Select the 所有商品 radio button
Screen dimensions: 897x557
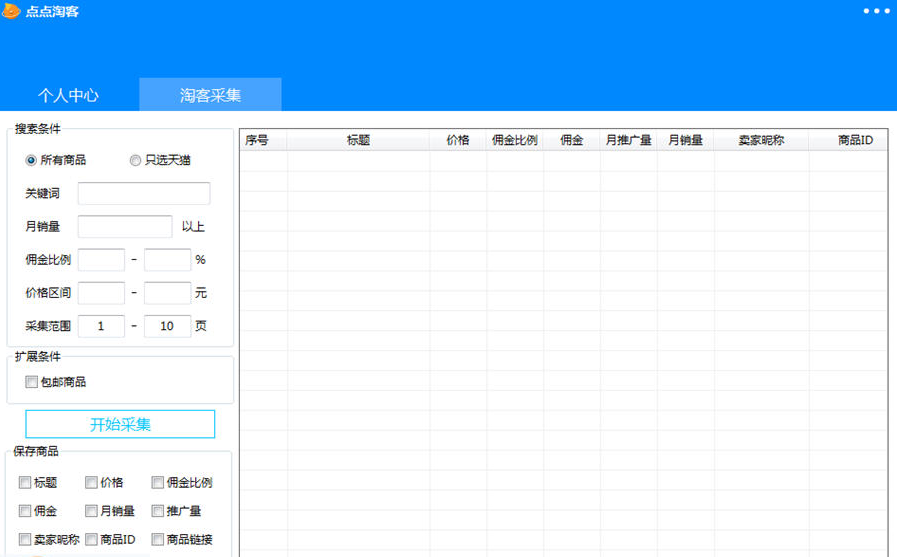[x=31, y=160]
